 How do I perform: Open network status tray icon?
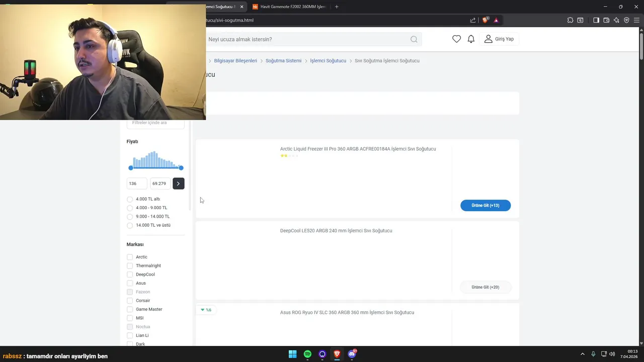(604, 354)
